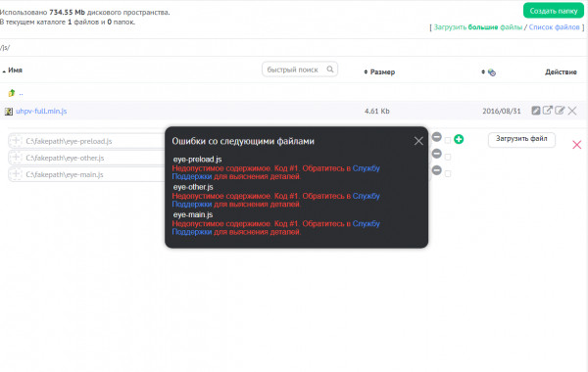Tick checkbox on the eye-other.js row

click(448, 158)
